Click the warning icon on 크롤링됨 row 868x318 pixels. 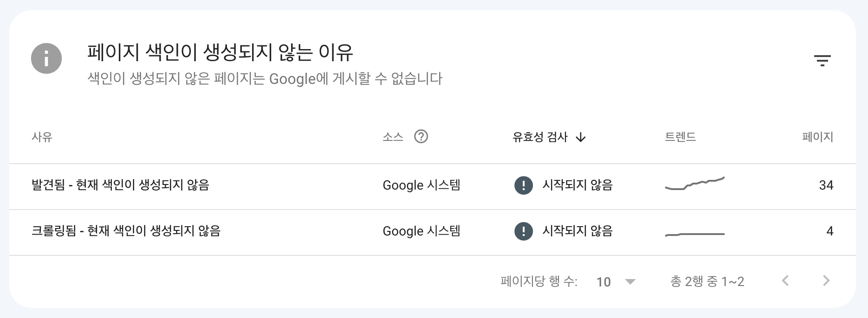[x=523, y=230]
